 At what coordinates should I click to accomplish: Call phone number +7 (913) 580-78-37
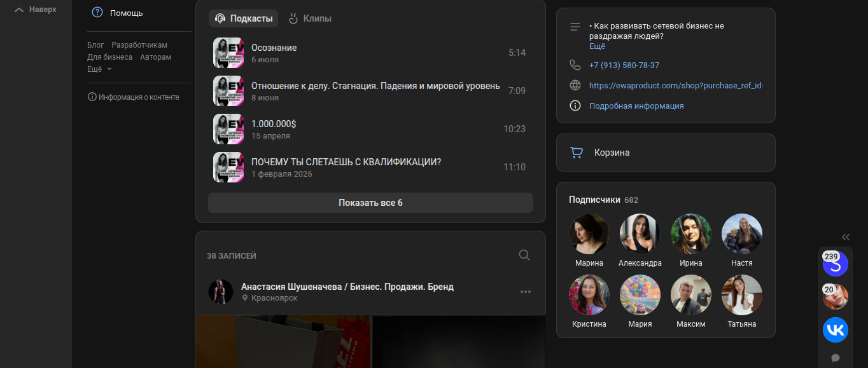[x=624, y=65]
